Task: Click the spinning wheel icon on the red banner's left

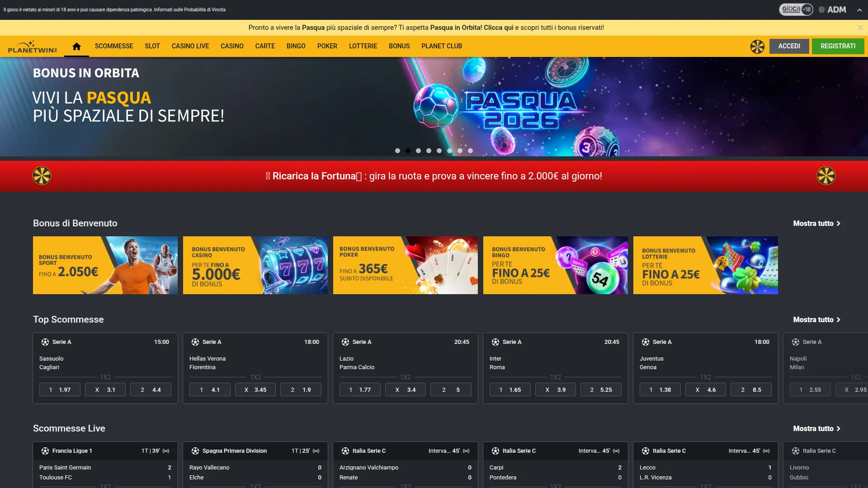Action: pos(41,176)
